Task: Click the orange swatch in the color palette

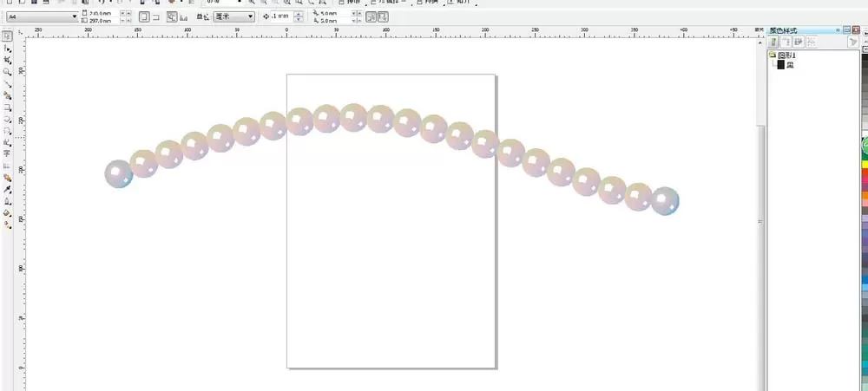Action: coord(865,195)
